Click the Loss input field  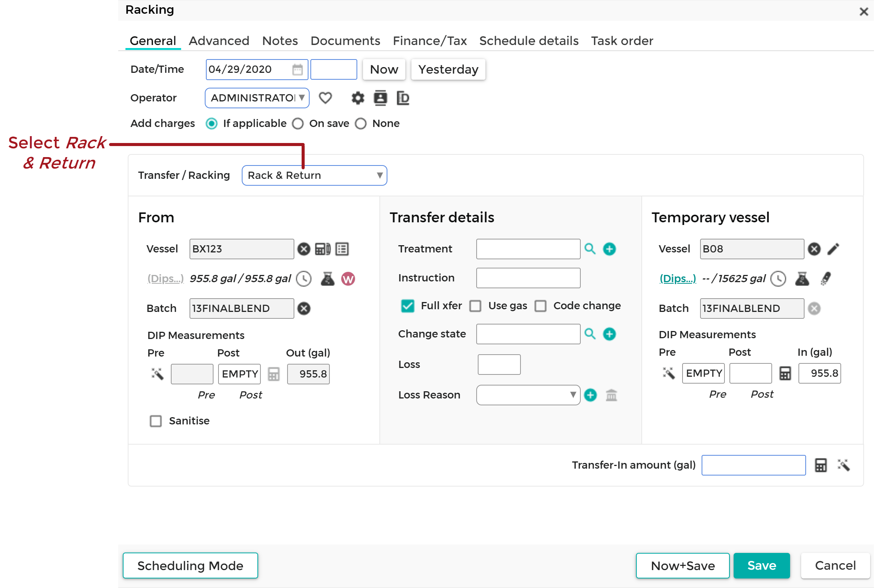point(499,365)
